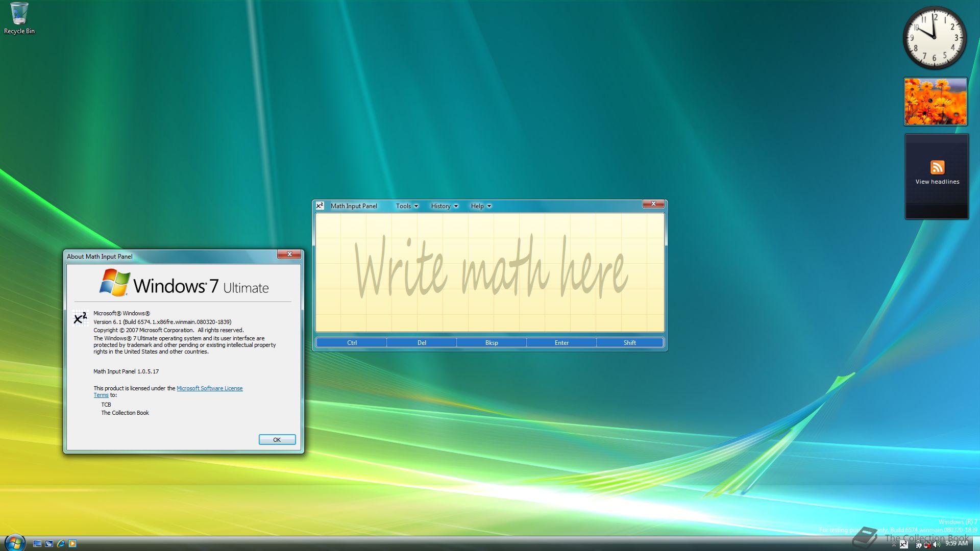Click OK in About Math Input Panel

[x=277, y=440]
